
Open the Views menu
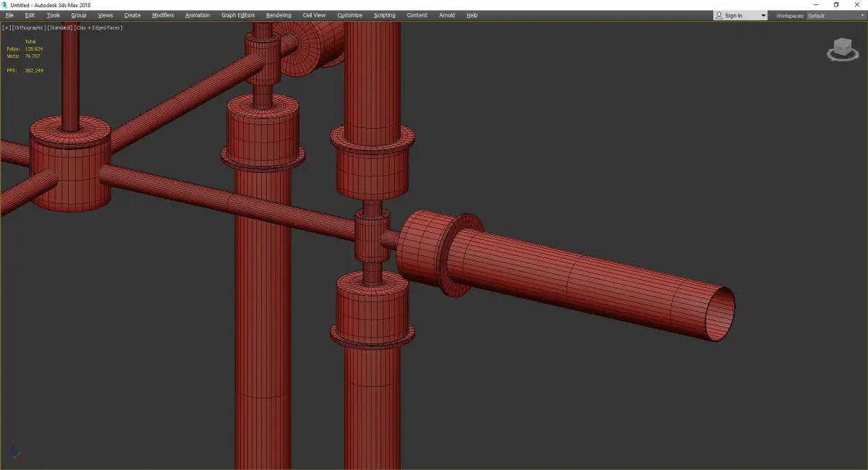pyautogui.click(x=105, y=15)
